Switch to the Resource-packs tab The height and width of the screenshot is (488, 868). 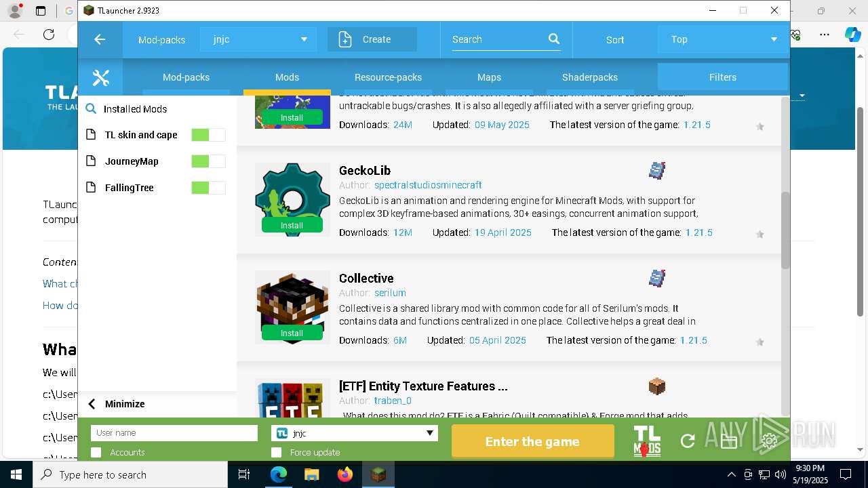click(388, 77)
